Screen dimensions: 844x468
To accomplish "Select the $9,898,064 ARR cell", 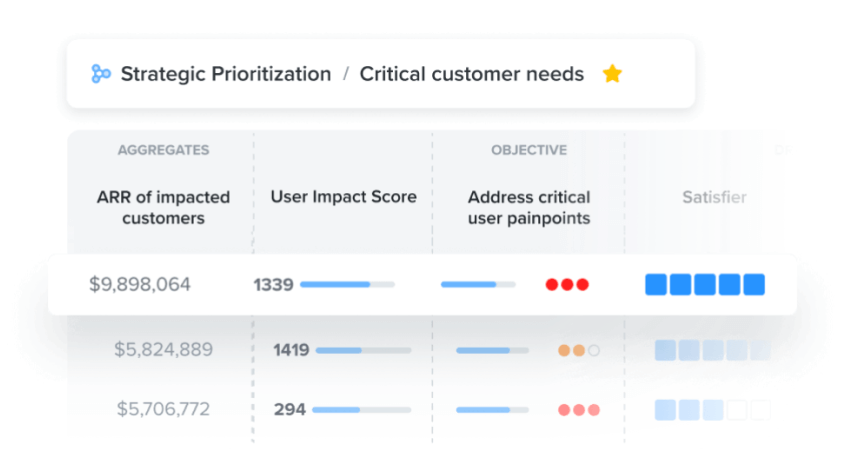I will coord(139,284).
